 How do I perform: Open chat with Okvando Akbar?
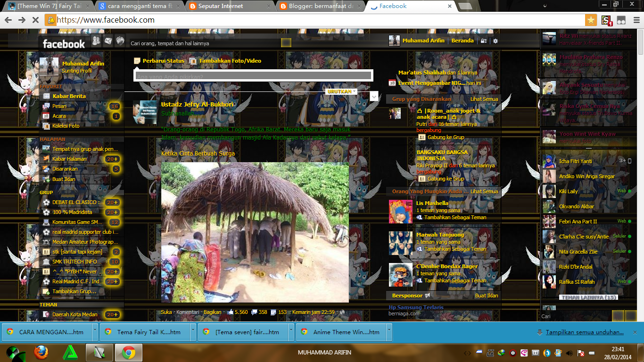[587, 206]
